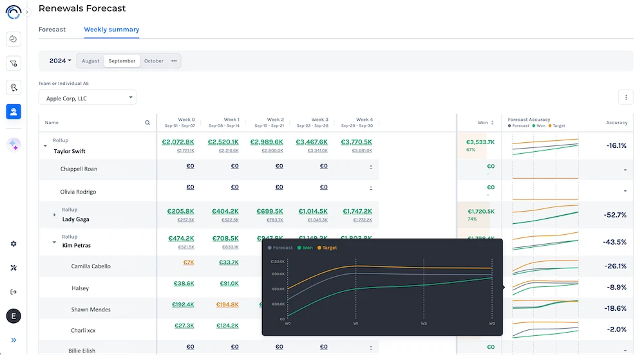Click the search icon in Name column

tap(147, 122)
